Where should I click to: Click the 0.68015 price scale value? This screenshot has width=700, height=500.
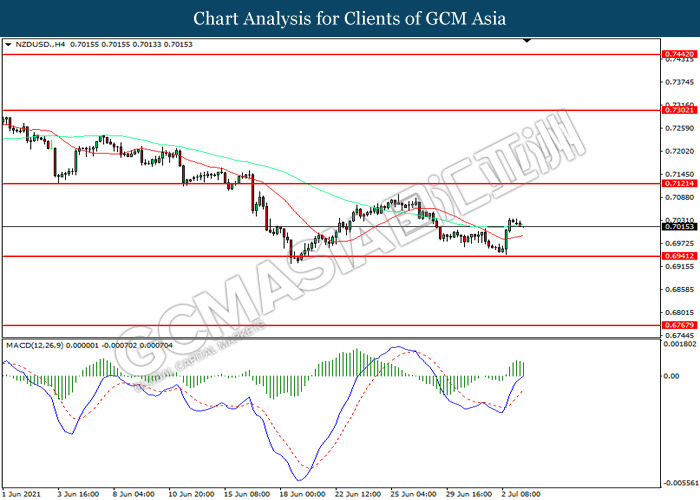coord(679,312)
